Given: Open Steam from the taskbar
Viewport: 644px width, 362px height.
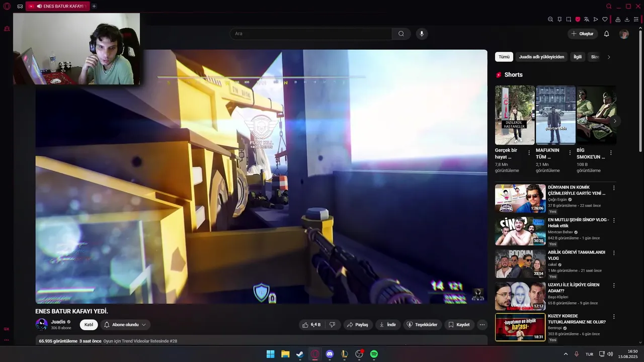Looking at the screenshot, I should click(x=300, y=354).
